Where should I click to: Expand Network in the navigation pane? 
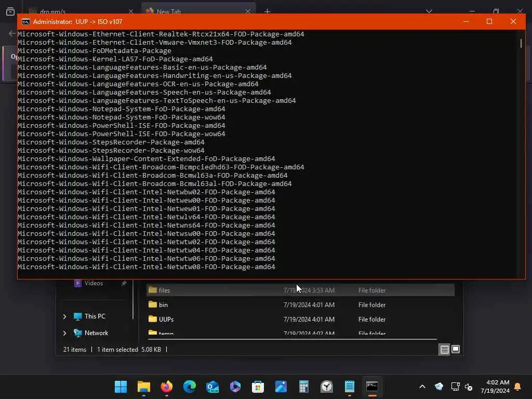click(x=65, y=333)
